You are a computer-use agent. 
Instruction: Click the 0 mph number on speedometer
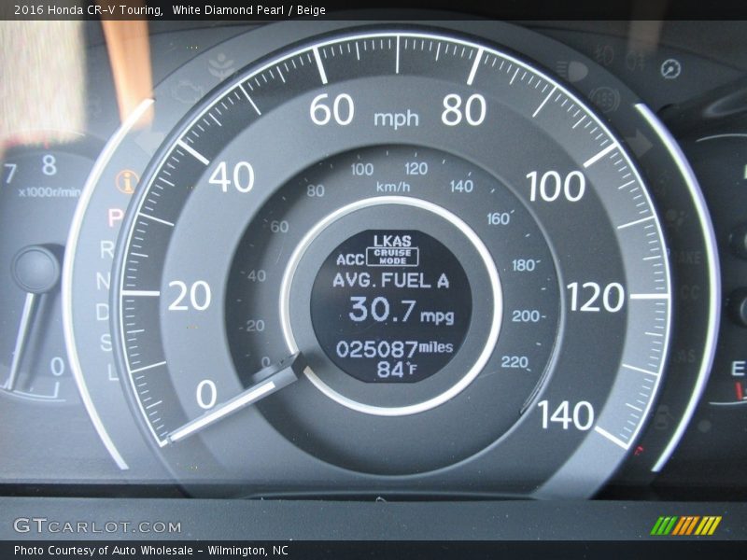pos(206,394)
